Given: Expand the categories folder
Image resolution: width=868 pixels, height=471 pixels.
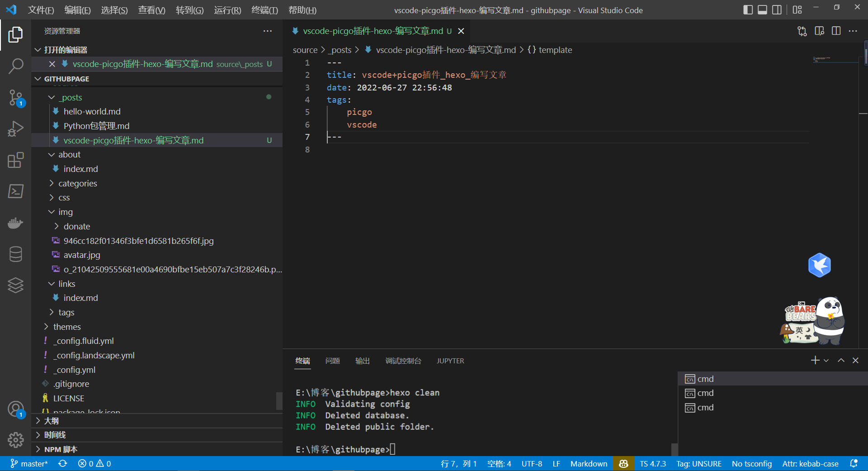Looking at the screenshot, I should coord(157,183).
